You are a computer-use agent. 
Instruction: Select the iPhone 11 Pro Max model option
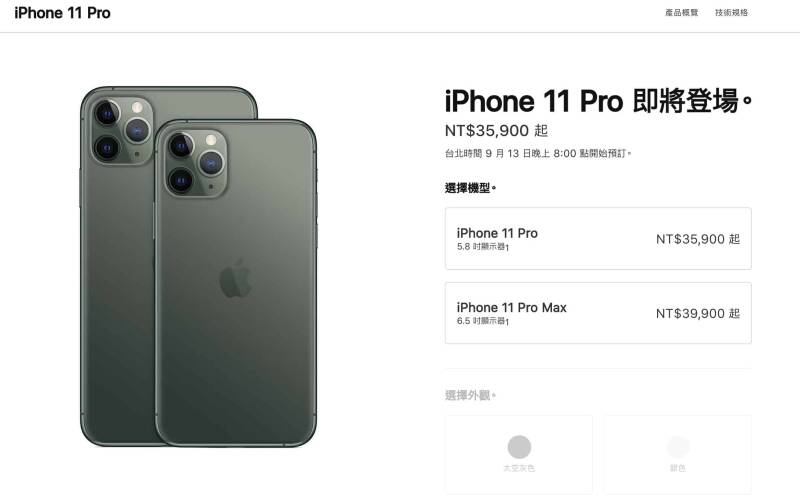(598, 313)
